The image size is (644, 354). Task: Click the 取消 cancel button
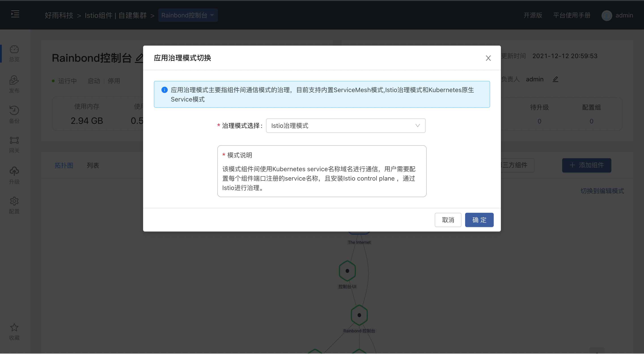click(448, 220)
